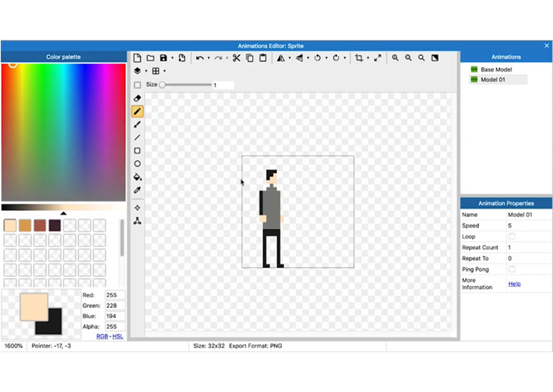
Task: Toggle the selection checkbox beside Size
Action: pos(138,85)
